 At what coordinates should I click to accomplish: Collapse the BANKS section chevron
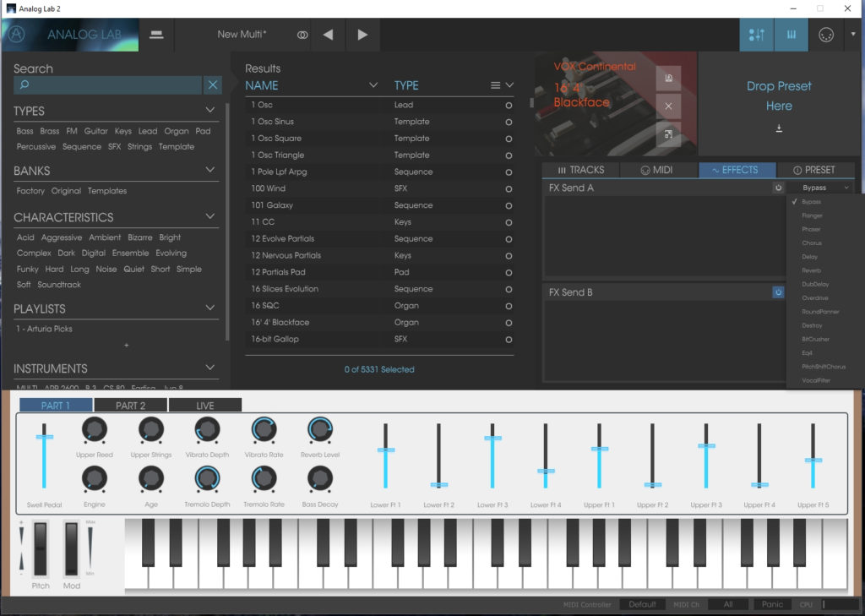click(210, 170)
